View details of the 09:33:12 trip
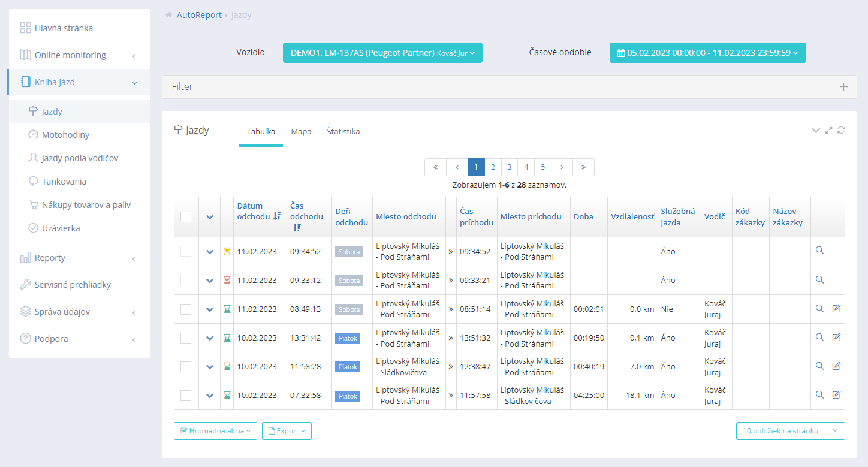 click(819, 280)
